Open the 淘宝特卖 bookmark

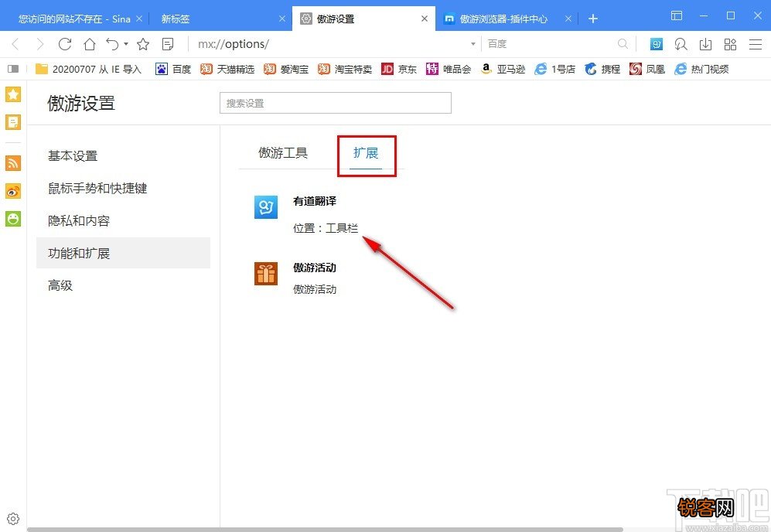click(x=345, y=69)
